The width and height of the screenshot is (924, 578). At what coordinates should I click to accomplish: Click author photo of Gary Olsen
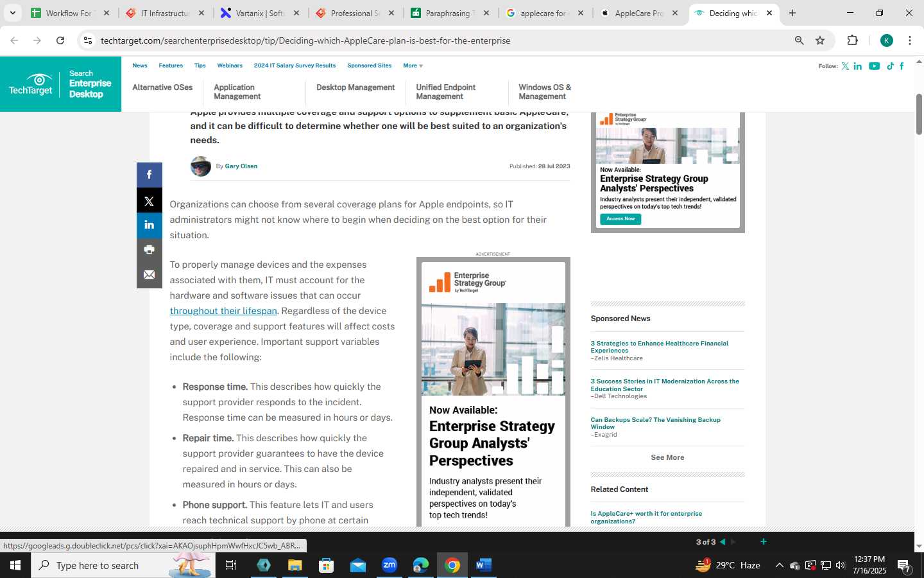(201, 166)
